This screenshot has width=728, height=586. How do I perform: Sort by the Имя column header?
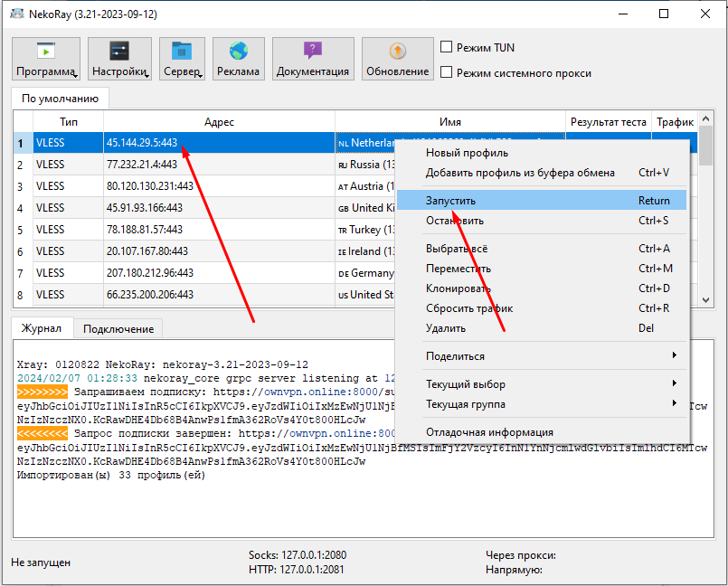[x=450, y=122]
